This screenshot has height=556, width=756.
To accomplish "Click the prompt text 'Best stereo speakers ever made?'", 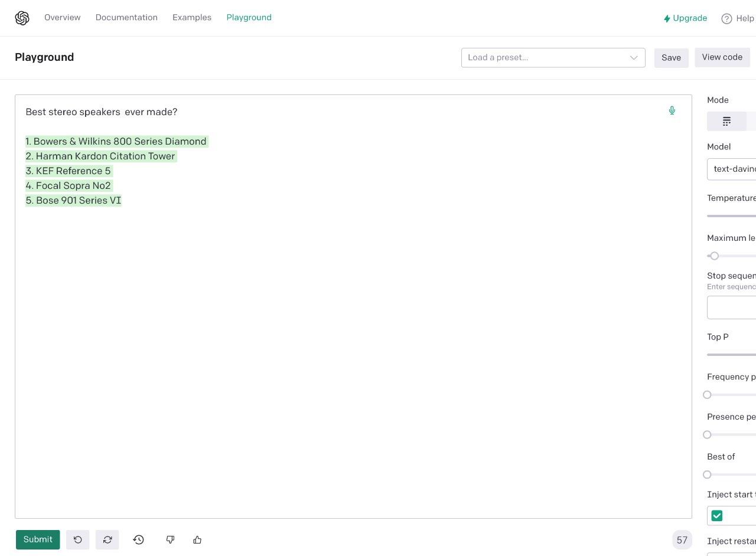I will [102, 112].
